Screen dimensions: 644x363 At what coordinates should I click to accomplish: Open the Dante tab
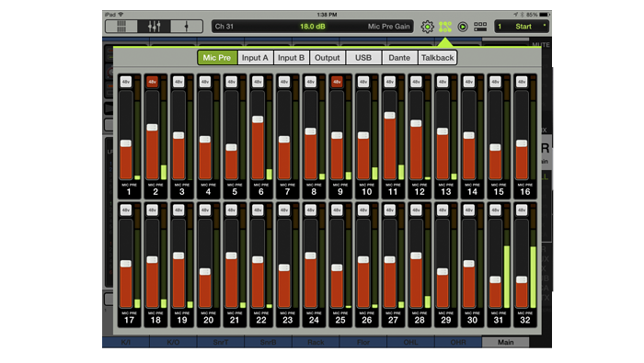(x=399, y=58)
